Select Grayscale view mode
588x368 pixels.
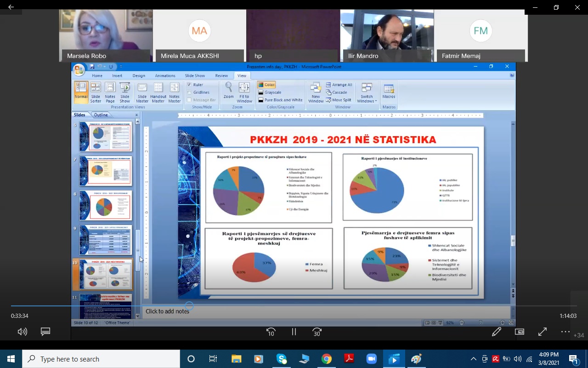pos(269,92)
